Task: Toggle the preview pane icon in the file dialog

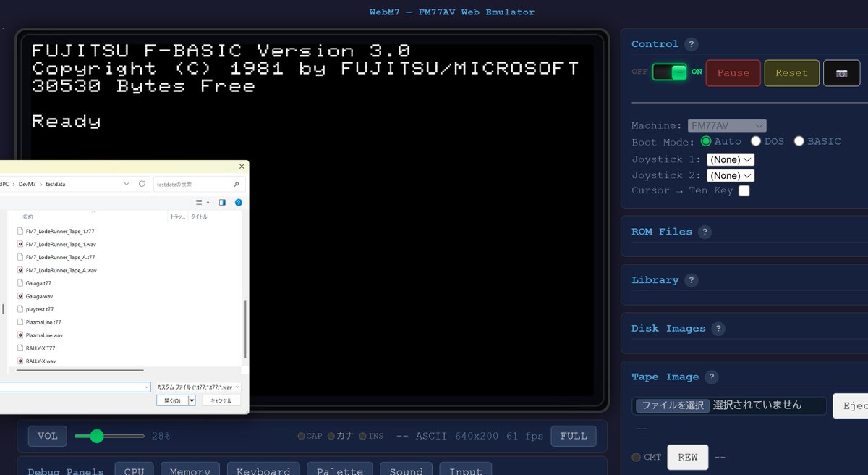Action: [x=222, y=203]
